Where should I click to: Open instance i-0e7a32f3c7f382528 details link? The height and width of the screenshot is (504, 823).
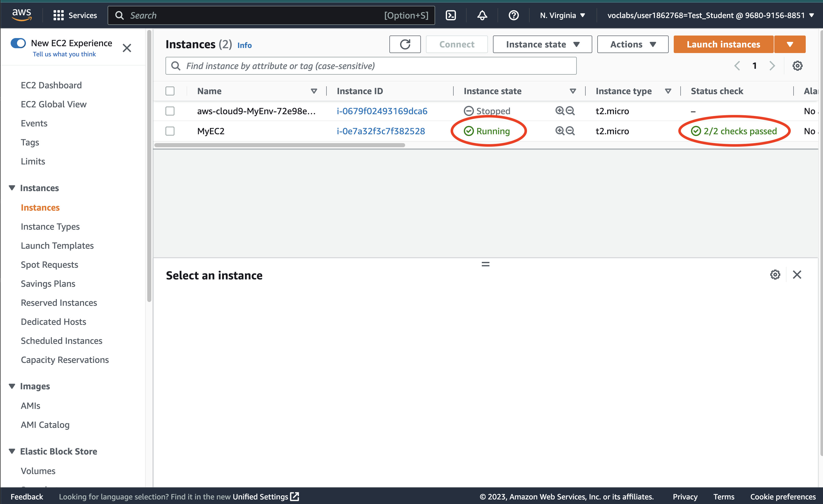coord(381,131)
